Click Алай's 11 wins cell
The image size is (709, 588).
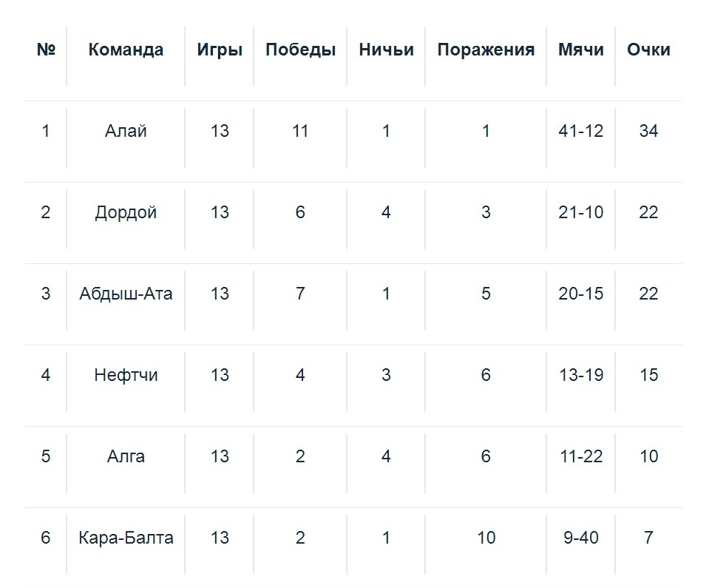coord(300,132)
